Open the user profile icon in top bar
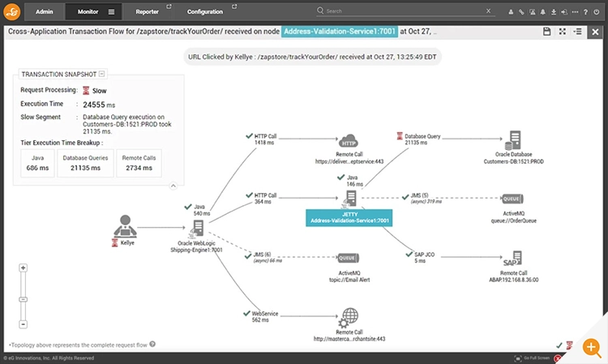Image resolution: width=608 pixels, height=364 pixels. [511, 12]
